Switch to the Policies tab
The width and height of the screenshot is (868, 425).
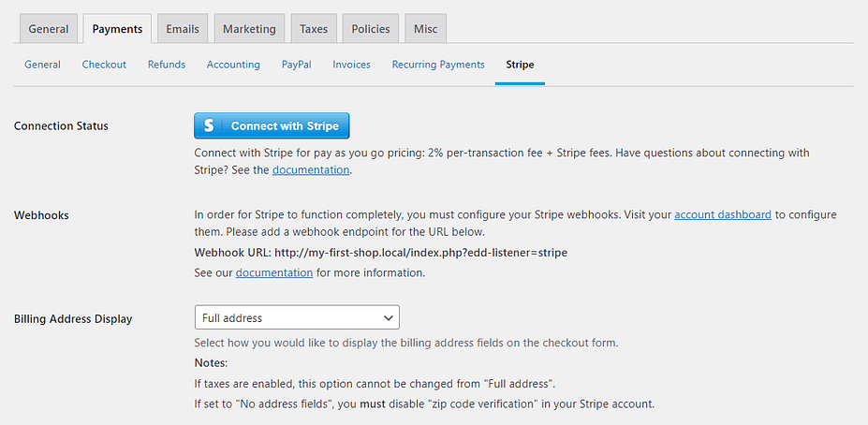coord(371,29)
